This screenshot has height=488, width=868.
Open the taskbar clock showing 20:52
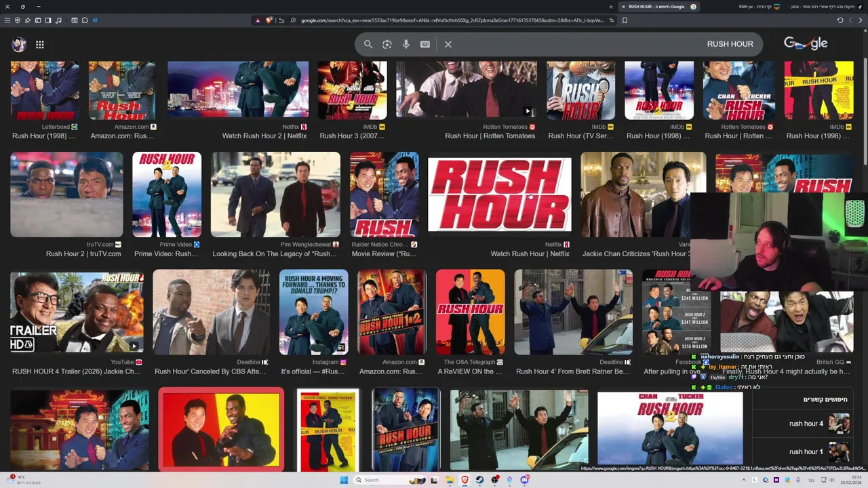coord(851,480)
